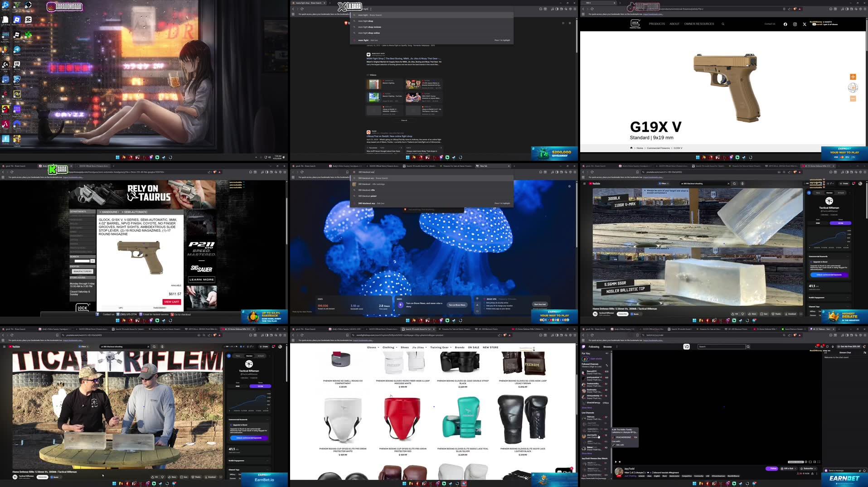Select '300 blackout pistol' suggestion
868x487 pixels.
pos(431,196)
